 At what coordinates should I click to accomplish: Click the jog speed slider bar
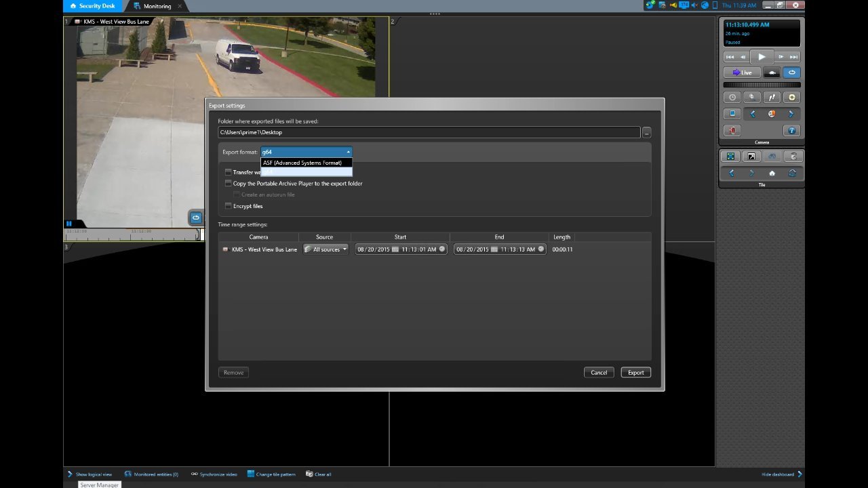[x=762, y=85]
